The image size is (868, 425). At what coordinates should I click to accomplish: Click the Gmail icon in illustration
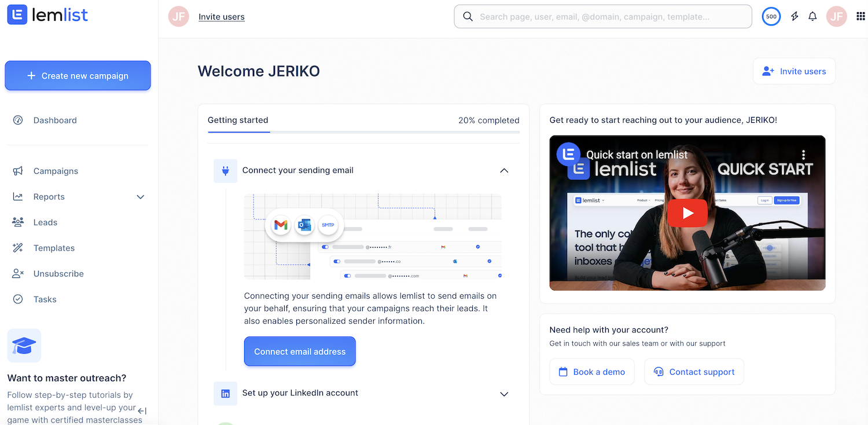[x=281, y=225]
